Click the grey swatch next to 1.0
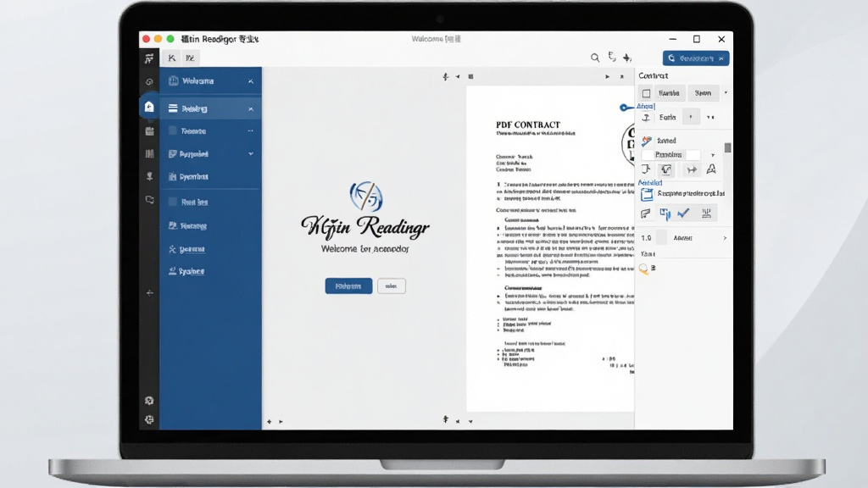The width and height of the screenshot is (868, 488). [661, 238]
